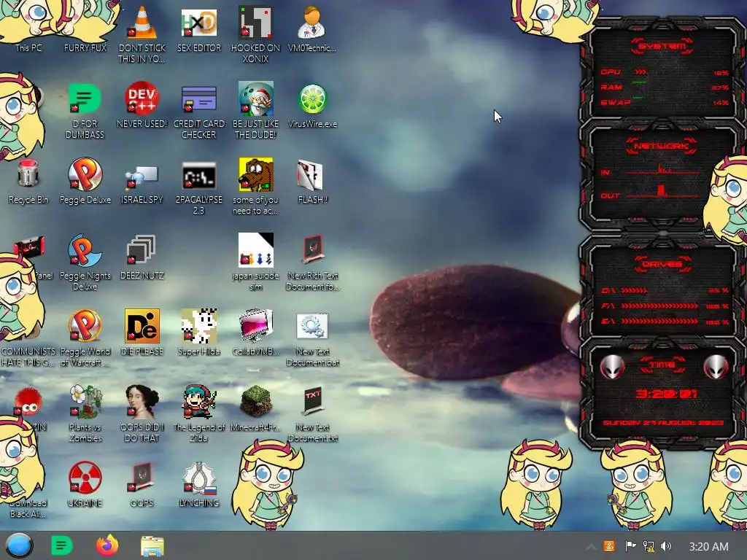
Task: Click the E:\ drive usage bar
Action: [x=665, y=322]
